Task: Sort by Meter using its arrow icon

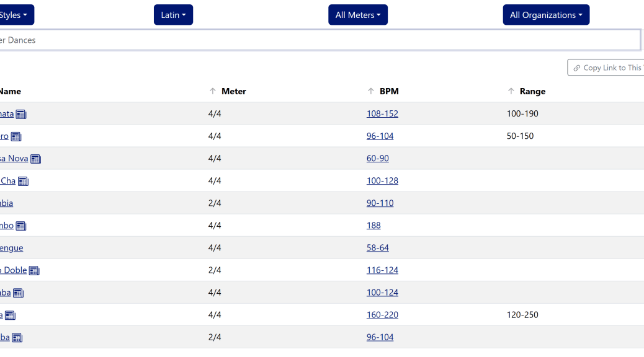Action: coord(212,91)
